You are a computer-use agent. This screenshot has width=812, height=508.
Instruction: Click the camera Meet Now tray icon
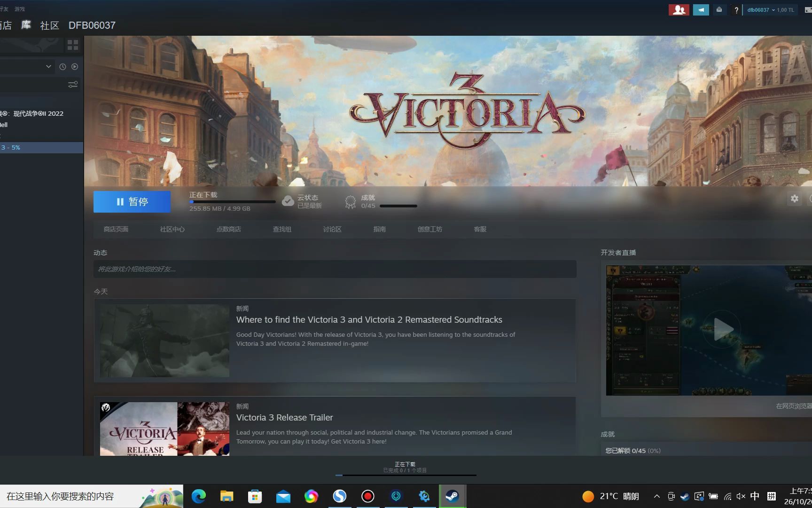[671, 496]
